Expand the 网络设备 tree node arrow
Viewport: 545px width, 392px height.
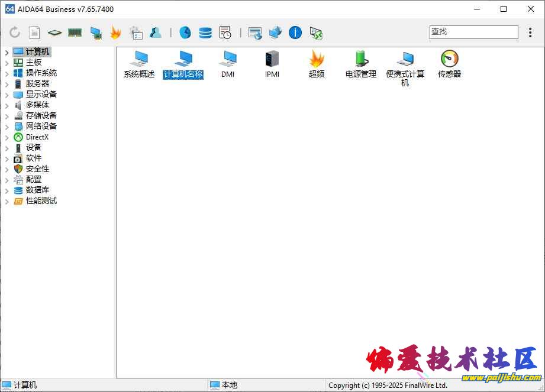click(7, 127)
